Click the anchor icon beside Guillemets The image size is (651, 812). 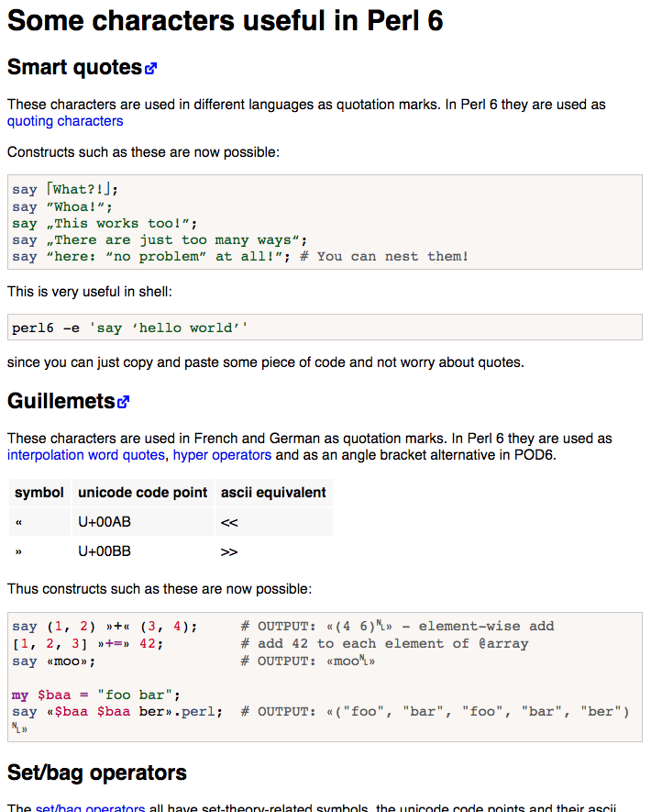pyautogui.click(x=124, y=402)
